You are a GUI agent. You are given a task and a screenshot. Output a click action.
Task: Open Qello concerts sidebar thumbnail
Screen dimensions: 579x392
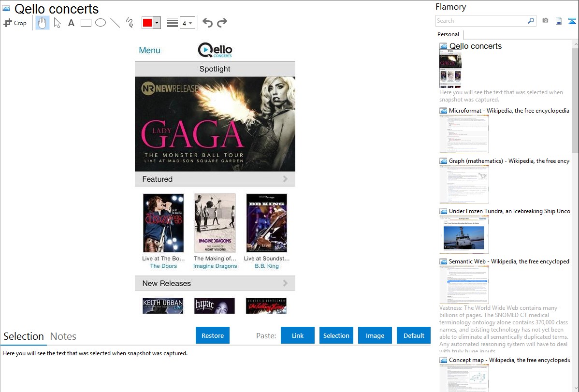click(450, 69)
